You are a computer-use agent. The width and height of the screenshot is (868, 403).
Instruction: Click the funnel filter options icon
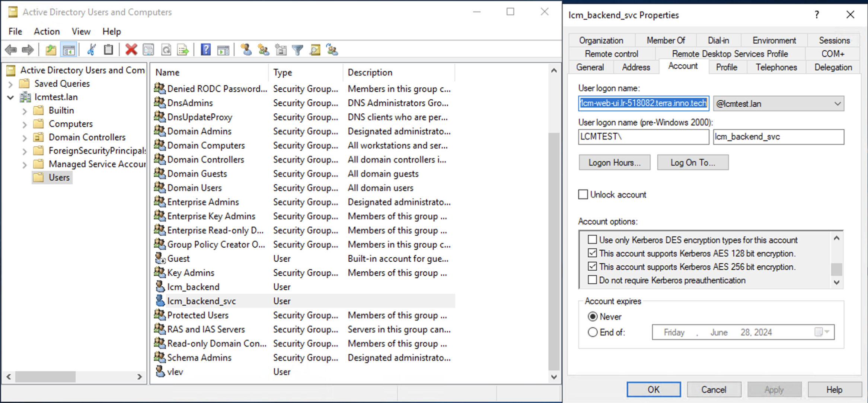[x=297, y=50]
